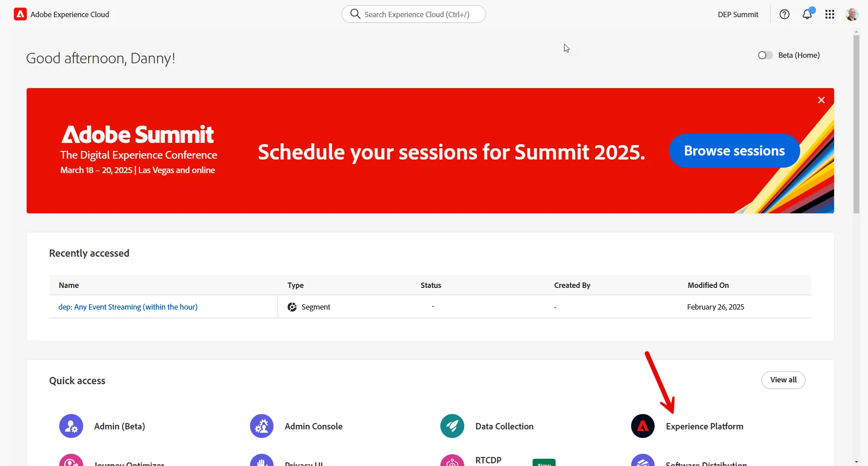Click the Modified On column header
Viewport: 868px width, 466px height.
point(708,285)
